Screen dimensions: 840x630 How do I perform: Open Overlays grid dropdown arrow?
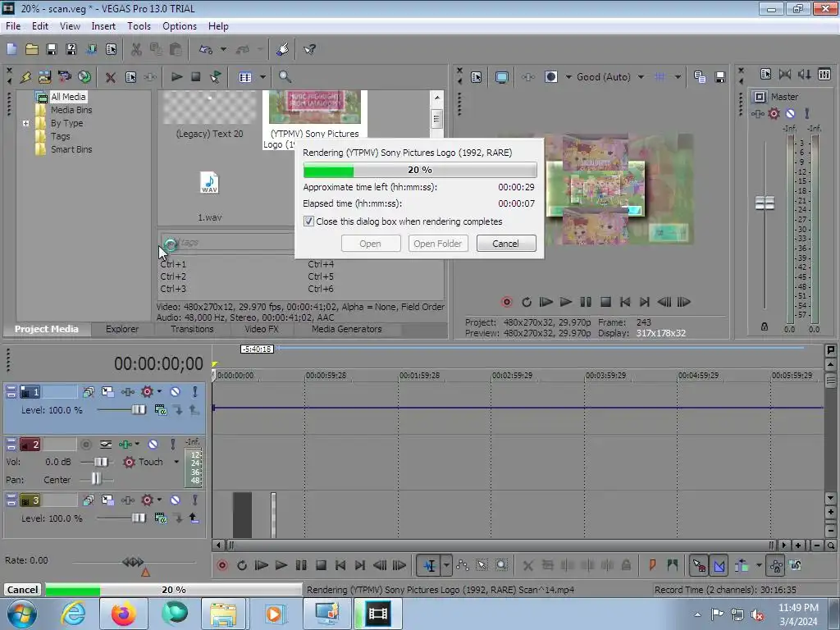(678, 77)
